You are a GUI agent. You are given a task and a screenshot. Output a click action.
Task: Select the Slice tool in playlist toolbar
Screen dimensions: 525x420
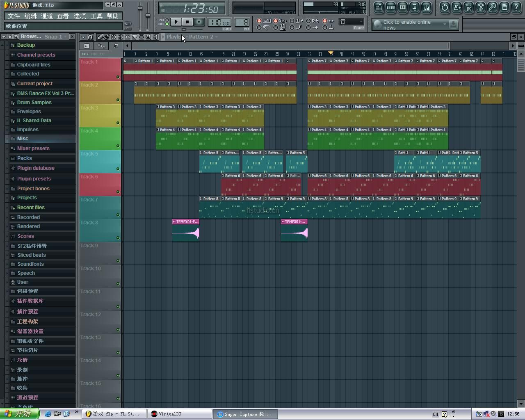[x=135, y=37]
